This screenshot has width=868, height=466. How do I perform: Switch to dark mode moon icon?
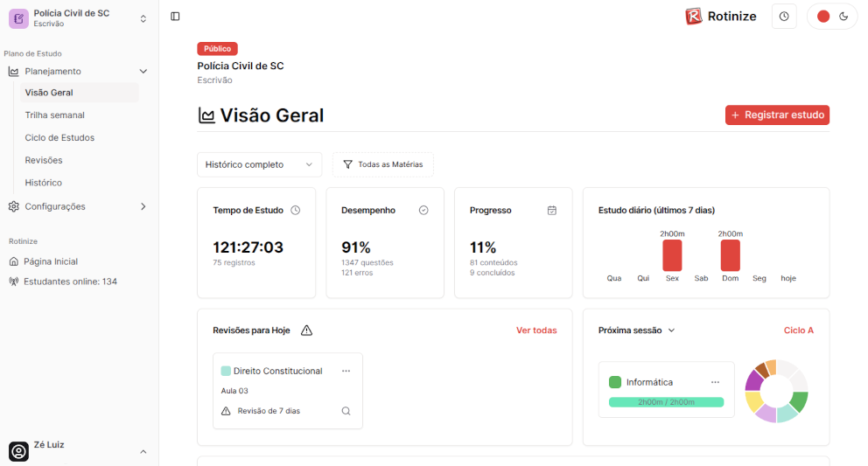(843, 17)
